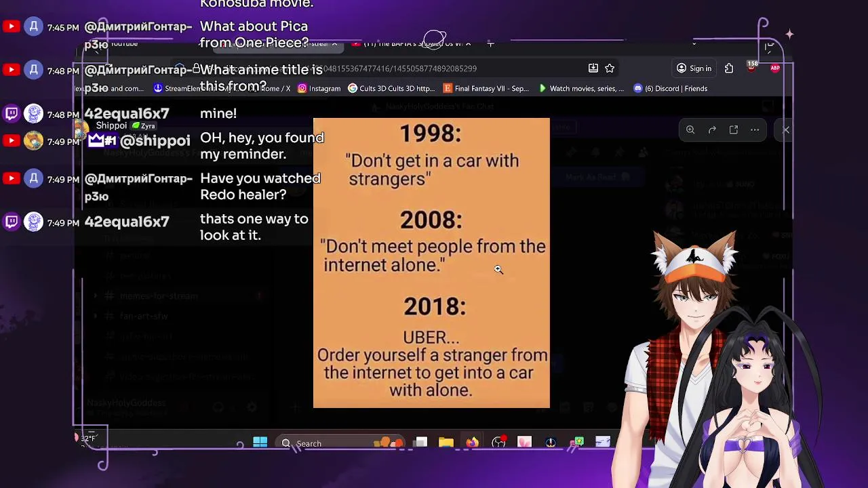868x488 pixels.
Task: Open the ABP Adblock Plus extension
Action: (x=775, y=68)
